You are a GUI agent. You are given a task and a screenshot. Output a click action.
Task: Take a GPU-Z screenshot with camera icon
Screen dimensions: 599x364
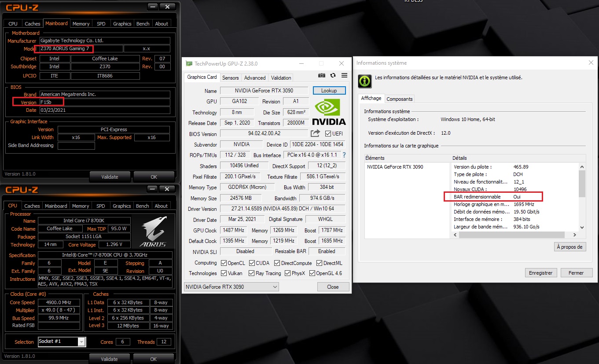click(x=322, y=76)
